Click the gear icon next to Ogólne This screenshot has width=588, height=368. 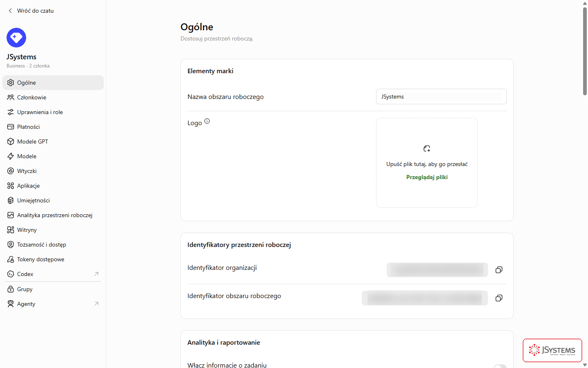11,83
